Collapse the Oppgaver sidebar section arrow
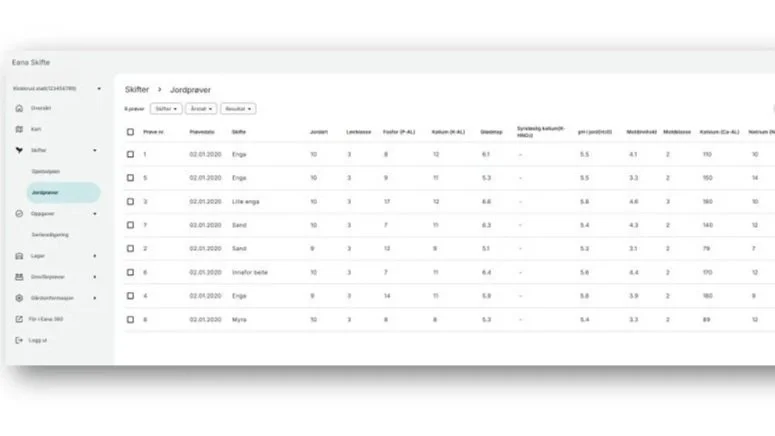 click(95, 214)
